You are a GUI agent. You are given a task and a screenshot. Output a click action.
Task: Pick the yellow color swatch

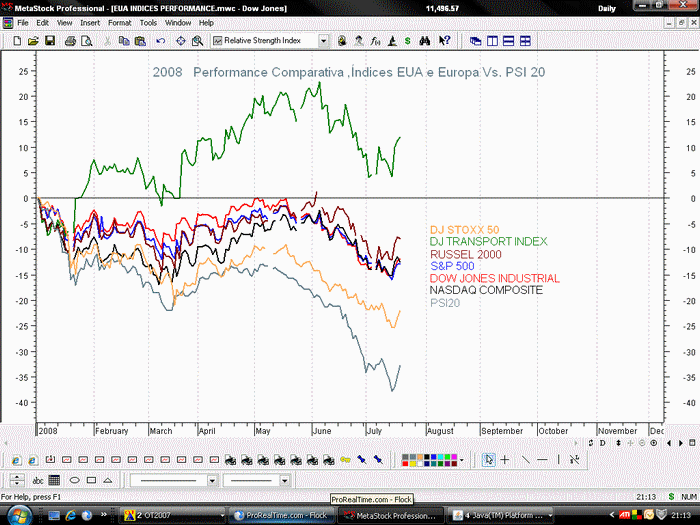[412, 463]
